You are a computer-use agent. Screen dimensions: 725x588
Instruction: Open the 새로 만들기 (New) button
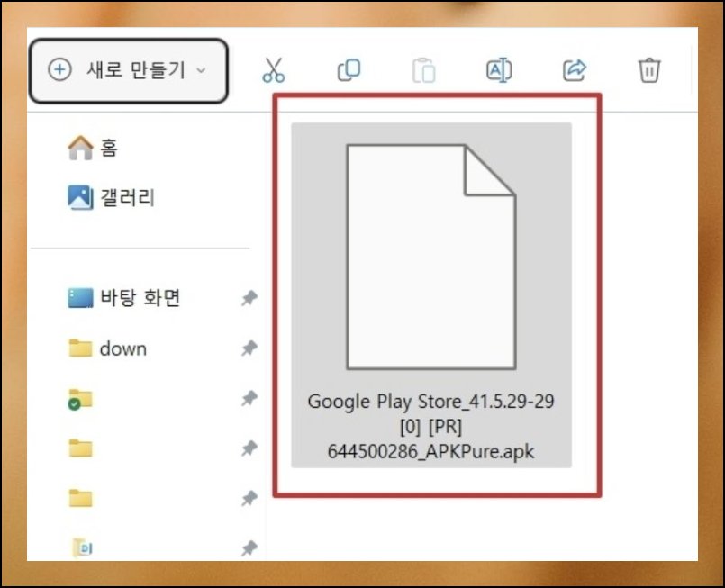(129, 70)
